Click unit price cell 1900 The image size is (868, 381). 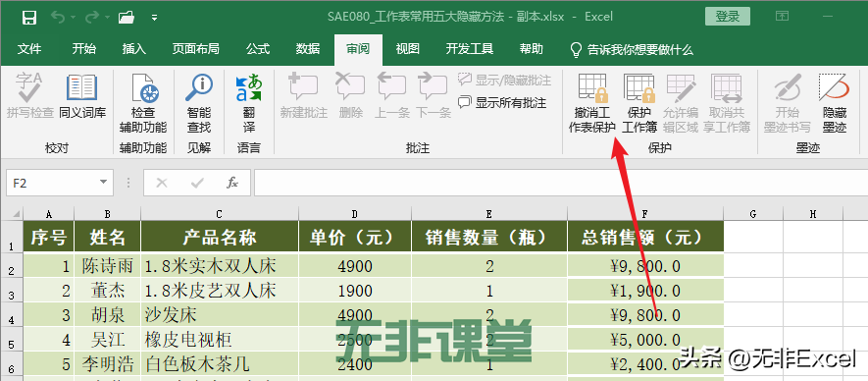point(355,290)
